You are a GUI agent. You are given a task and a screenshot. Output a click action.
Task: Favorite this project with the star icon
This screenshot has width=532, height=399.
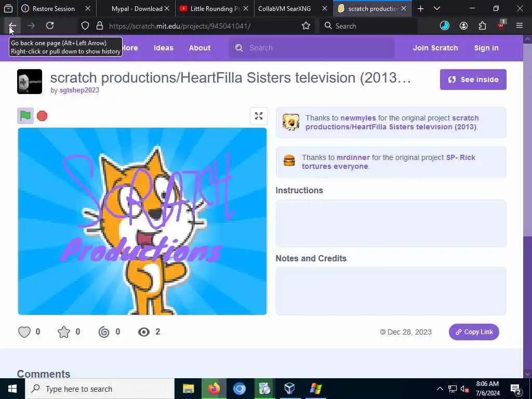click(x=64, y=332)
